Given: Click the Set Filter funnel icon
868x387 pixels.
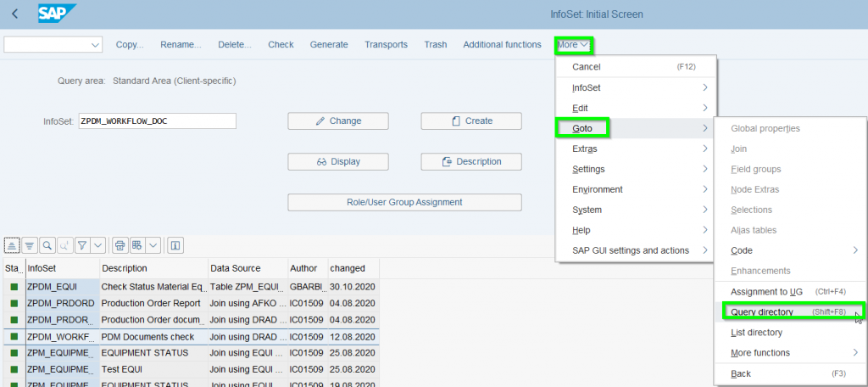Looking at the screenshot, I should [82, 245].
